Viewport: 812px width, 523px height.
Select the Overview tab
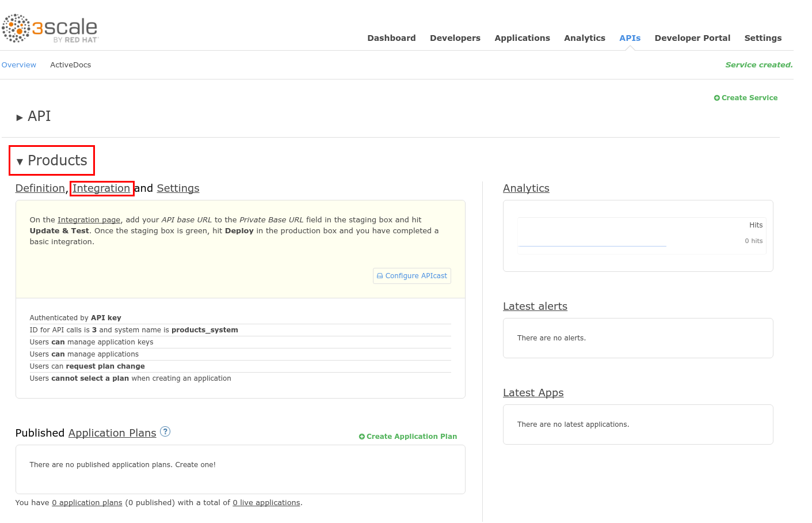pos(19,65)
